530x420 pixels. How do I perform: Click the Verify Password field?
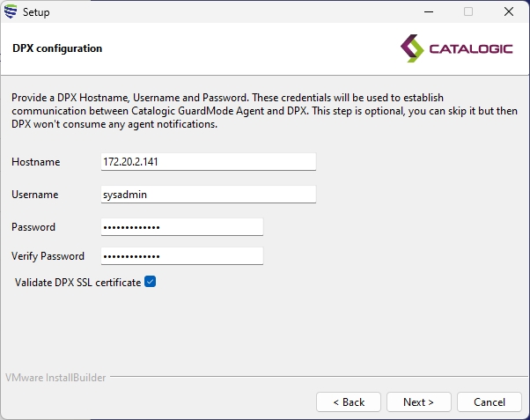pos(182,256)
